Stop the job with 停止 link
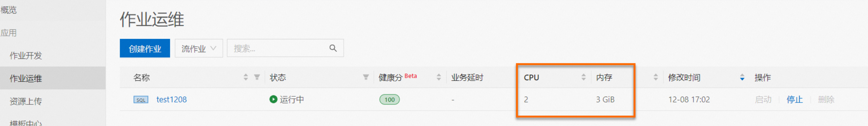 coord(795,100)
